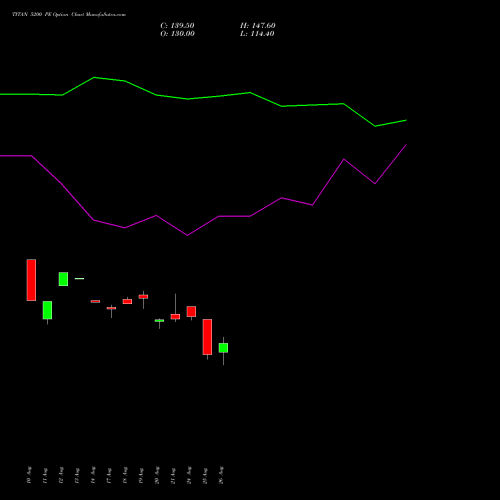The image size is (500, 500).
Task: Click the 25 Aug date axis label
Action: click(205, 475)
